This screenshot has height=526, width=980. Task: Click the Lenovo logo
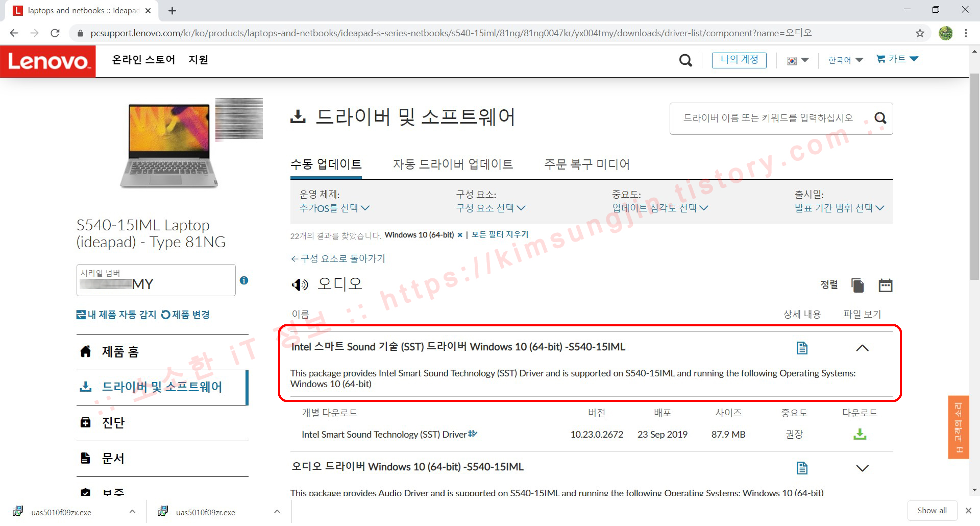point(48,61)
